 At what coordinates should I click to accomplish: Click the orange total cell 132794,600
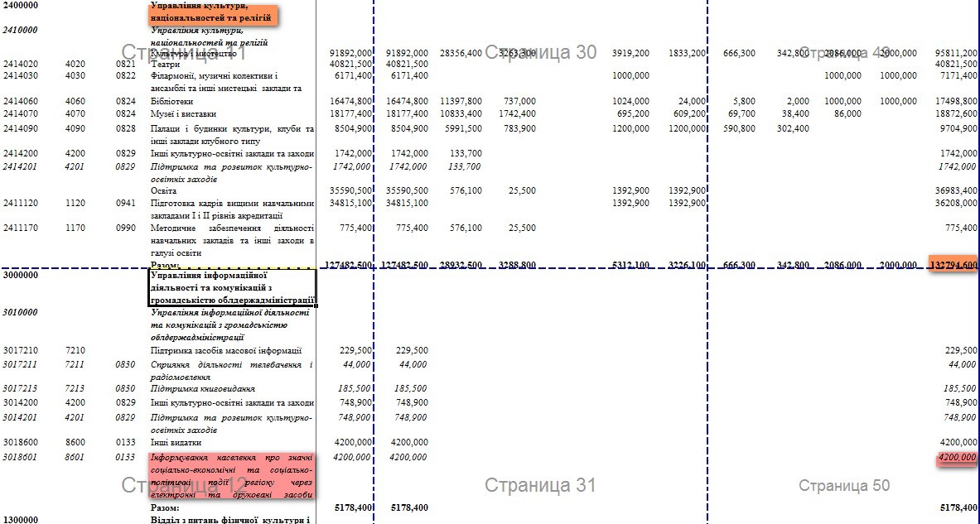pyautogui.click(x=953, y=265)
